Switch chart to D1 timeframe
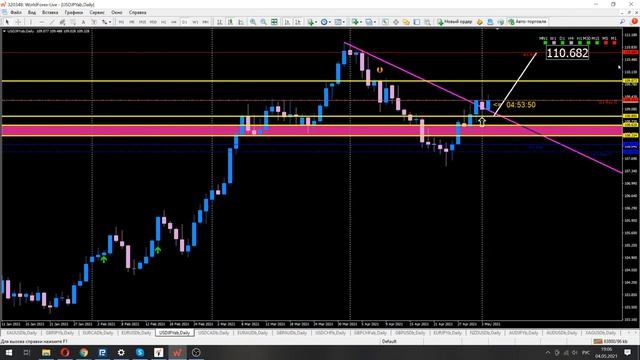Screen dimensions: 640x360 pos(184,22)
